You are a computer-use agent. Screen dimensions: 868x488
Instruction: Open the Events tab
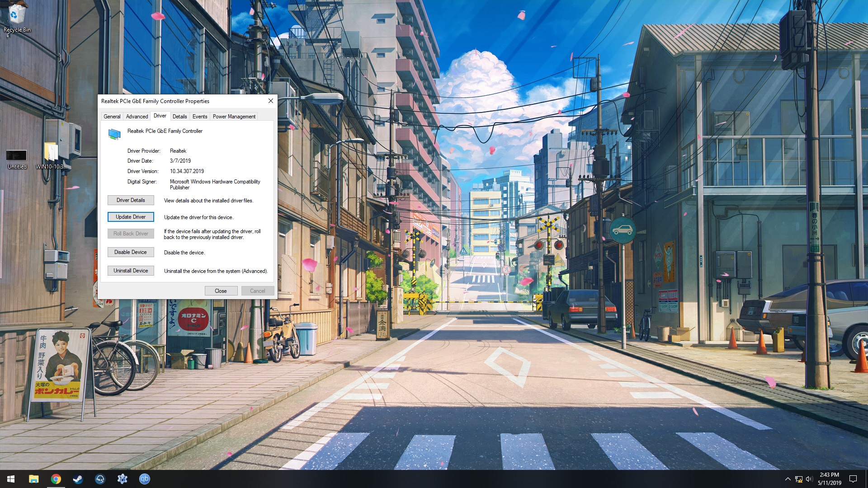[200, 117]
